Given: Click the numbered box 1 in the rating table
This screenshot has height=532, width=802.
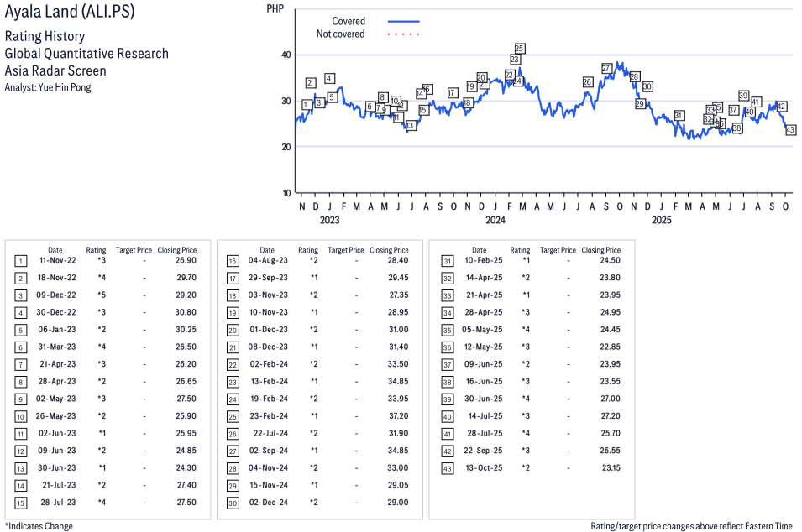Looking at the screenshot, I should (20, 261).
